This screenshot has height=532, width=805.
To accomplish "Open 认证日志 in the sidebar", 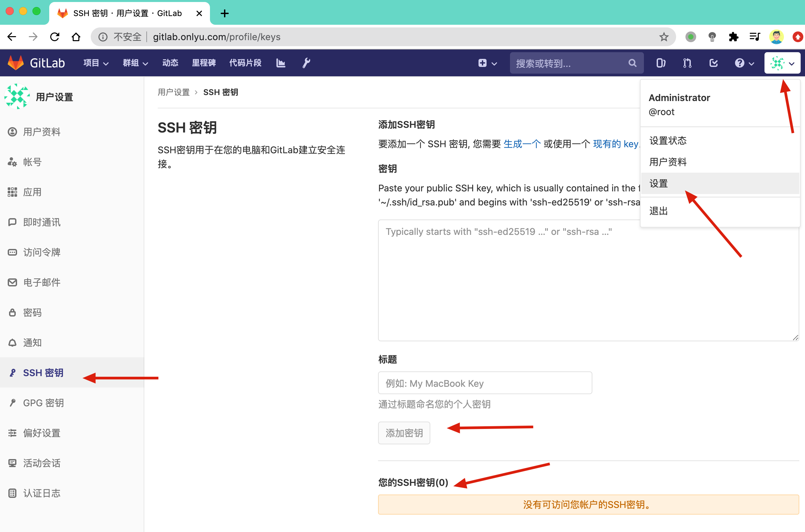I will coord(72,493).
